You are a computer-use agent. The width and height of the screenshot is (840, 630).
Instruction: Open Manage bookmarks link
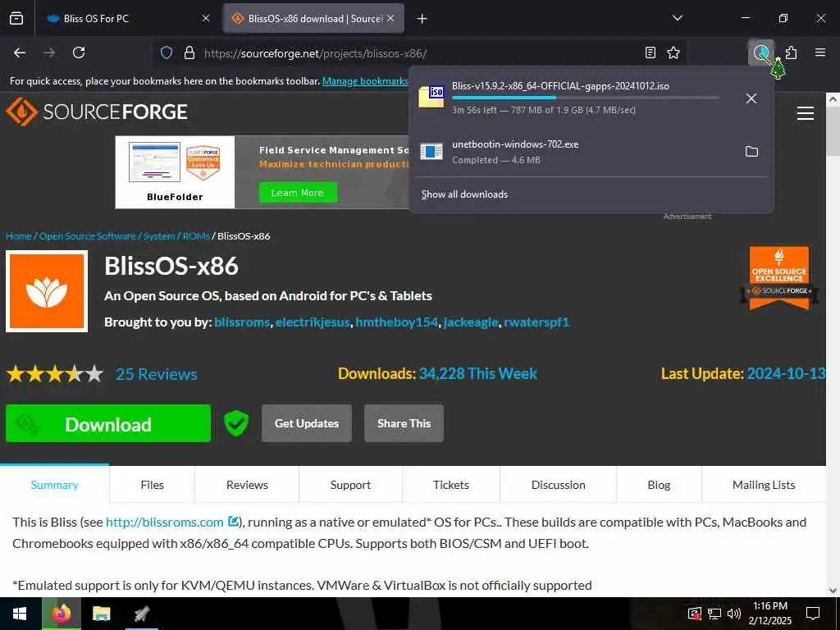click(365, 81)
